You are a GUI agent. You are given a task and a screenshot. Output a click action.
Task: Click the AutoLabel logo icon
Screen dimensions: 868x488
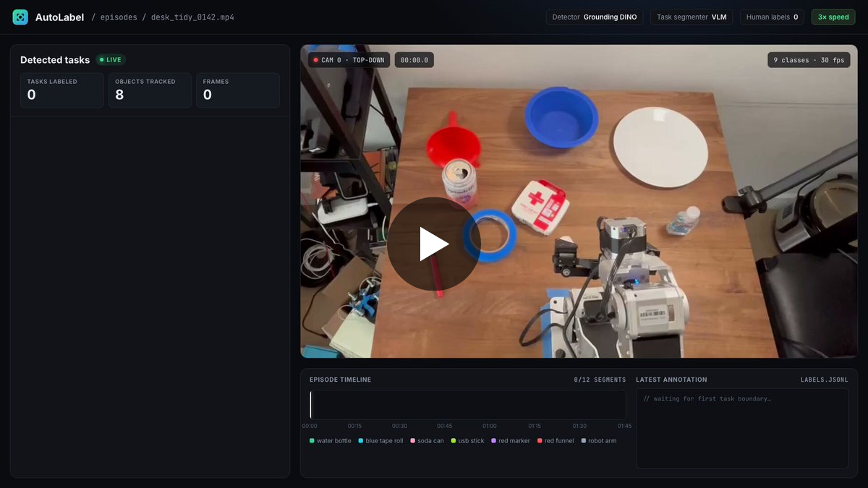click(20, 17)
